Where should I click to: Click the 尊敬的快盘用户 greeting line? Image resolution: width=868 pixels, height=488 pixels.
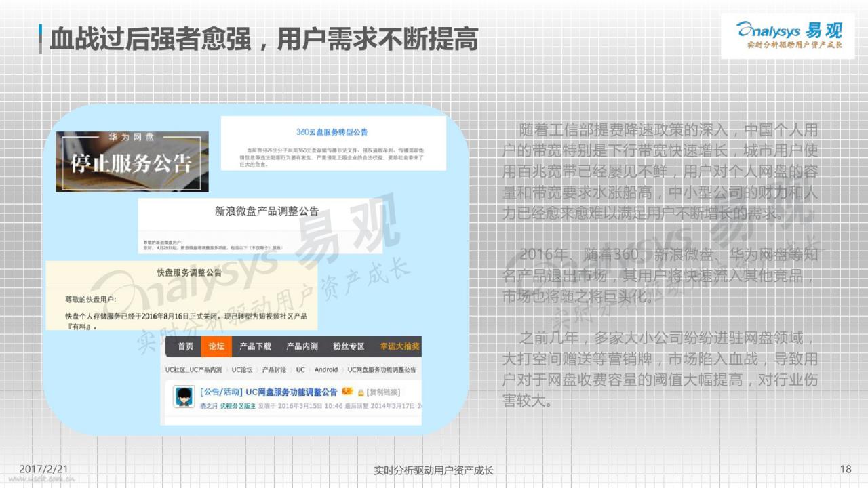pos(91,299)
